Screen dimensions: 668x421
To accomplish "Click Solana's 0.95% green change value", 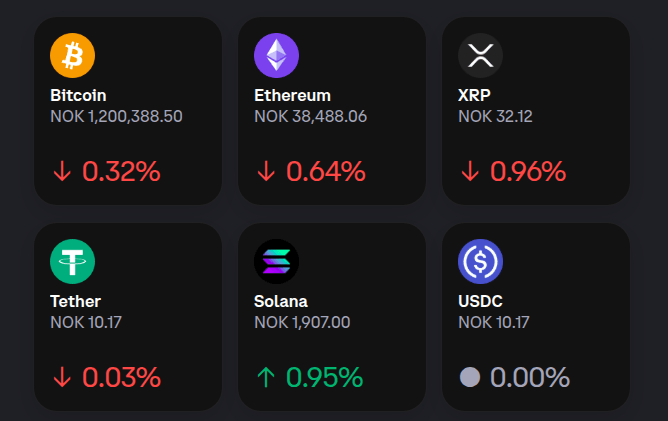I will click(x=324, y=377).
